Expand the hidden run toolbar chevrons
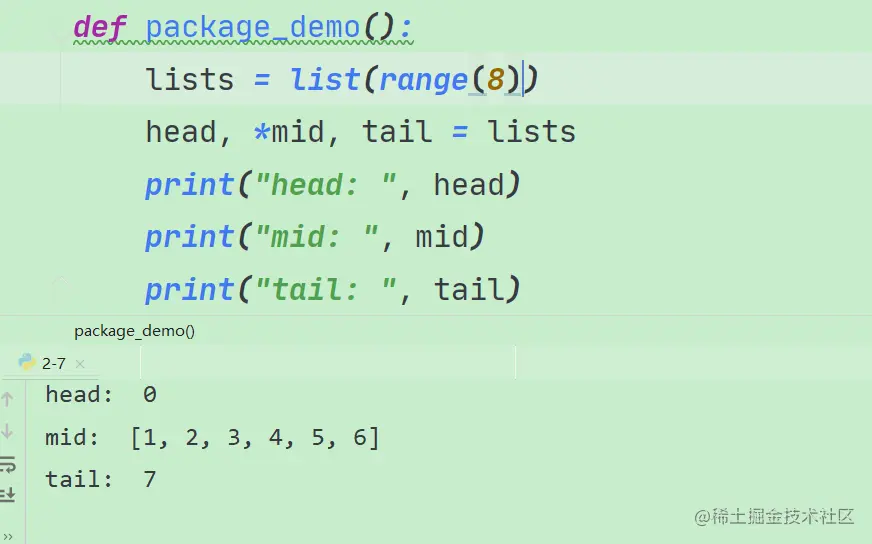This screenshot has height=544, width=872. click(8, 537)
